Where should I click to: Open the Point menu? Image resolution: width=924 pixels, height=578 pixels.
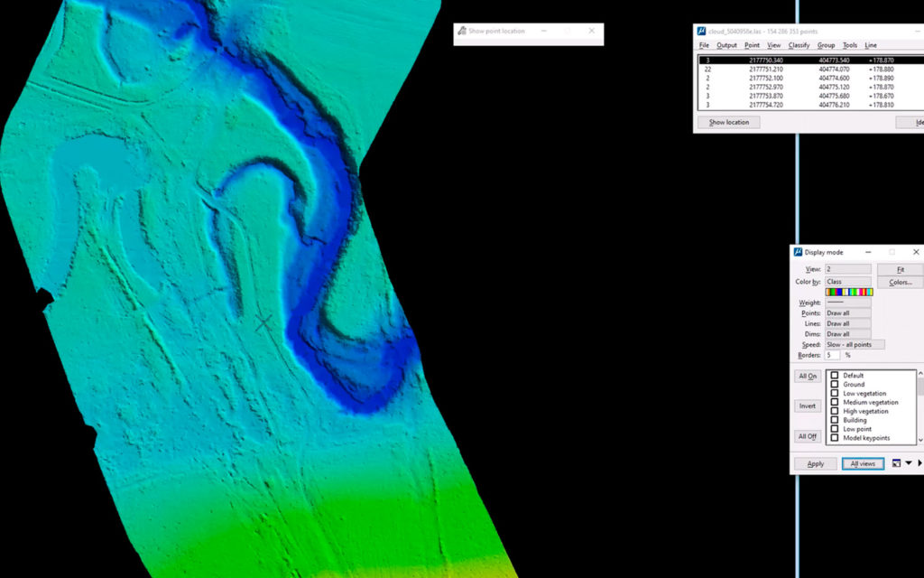pyautogui.click(x=752, y=45)
